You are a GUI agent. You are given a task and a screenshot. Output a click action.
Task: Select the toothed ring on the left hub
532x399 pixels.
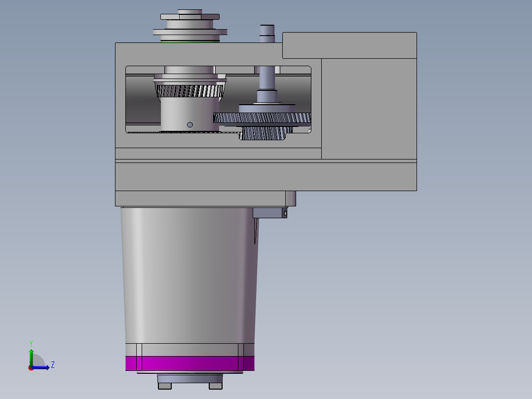(x=190, y=91)
